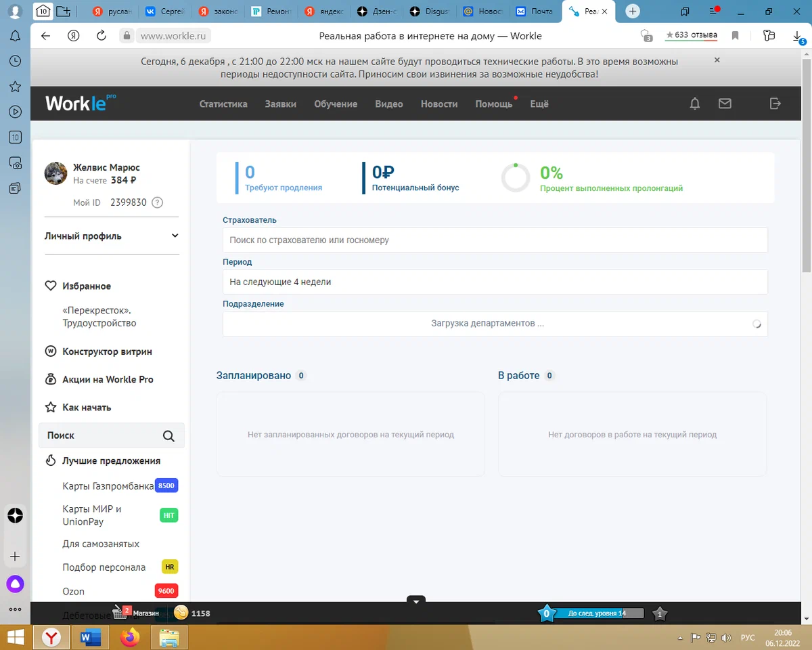The height and width of the screenshot is (650, 812).
Task: Open notifications bell in Workle header
Action: coord(694,104)
